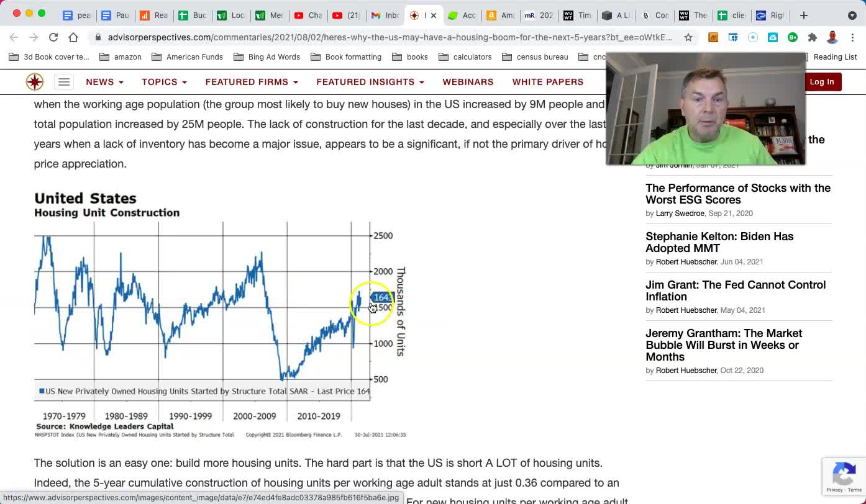Image resolution: width=866 pixels, height=504 pixels.
Task: Close the active Advisor Perspectives tab
Action: point(434,15)
